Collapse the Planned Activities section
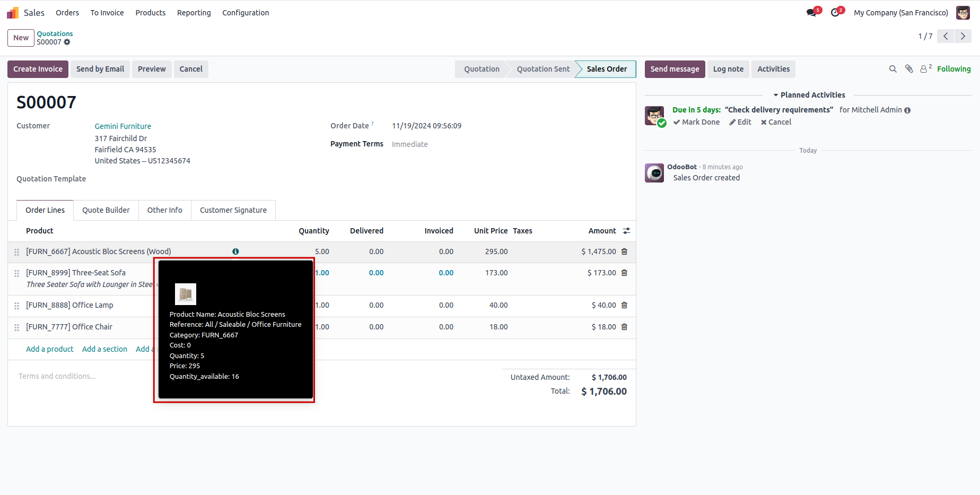Image resolution: width=980 pixels, height=495 pixels. pyautogui.click(x=809, y=95)
